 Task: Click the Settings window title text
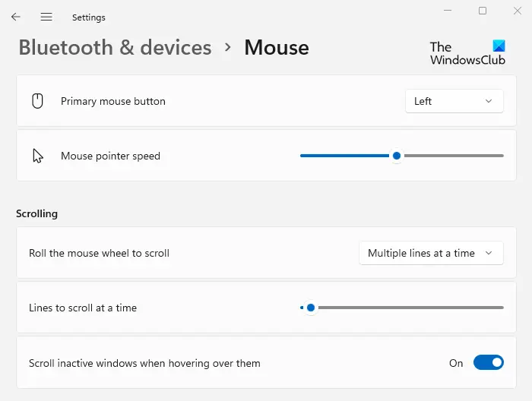(88, 17)
